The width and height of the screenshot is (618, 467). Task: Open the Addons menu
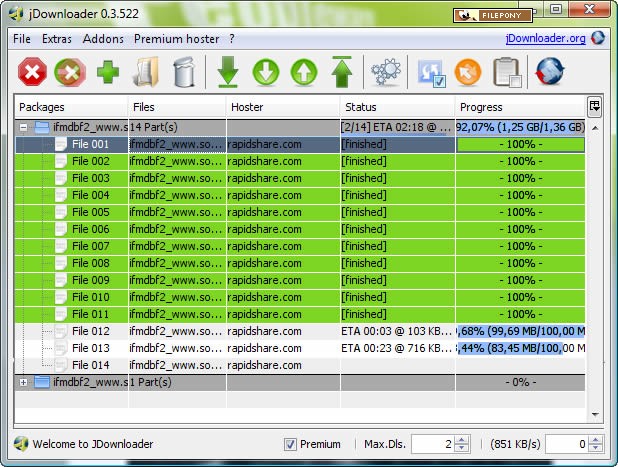(103, 39)
